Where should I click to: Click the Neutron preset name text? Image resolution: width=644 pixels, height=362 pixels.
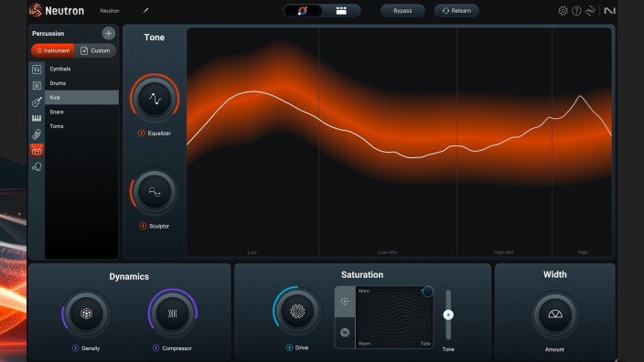tap(110, 11)
